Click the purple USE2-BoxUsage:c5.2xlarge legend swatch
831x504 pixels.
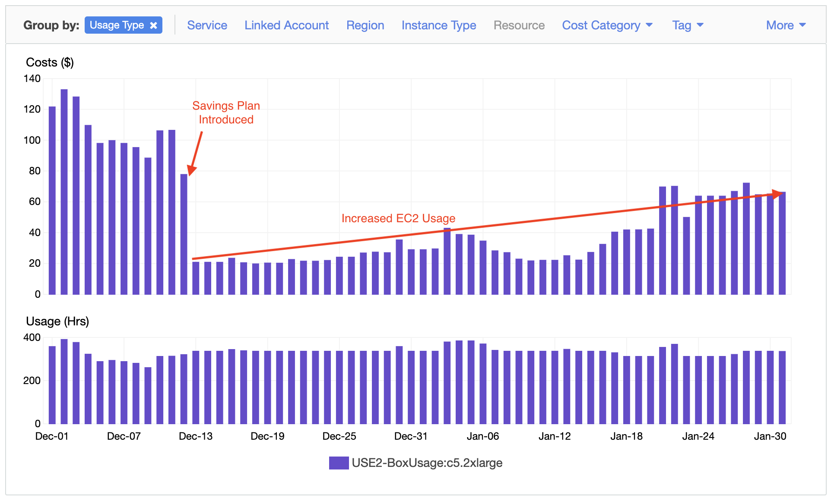click(339, 463)
